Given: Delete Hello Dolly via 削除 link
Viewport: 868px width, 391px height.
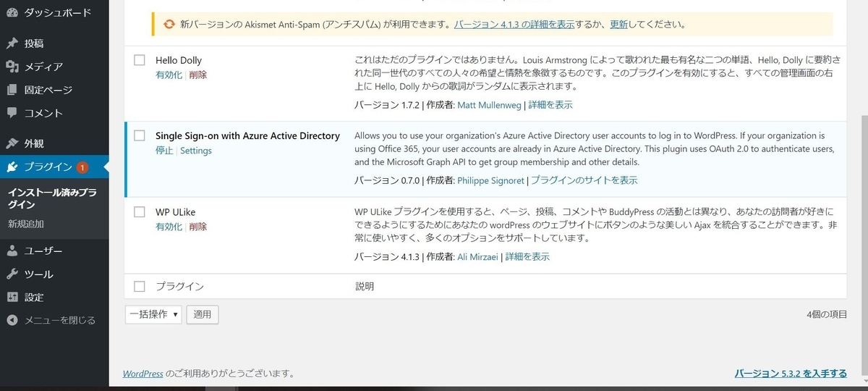Looking at the screenshot, I should pyautogui.click(x=197, y=75).
